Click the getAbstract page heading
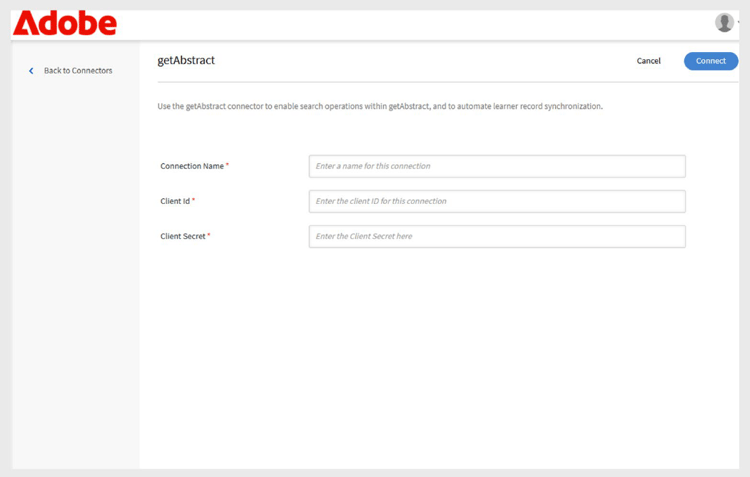 point(186,60)
